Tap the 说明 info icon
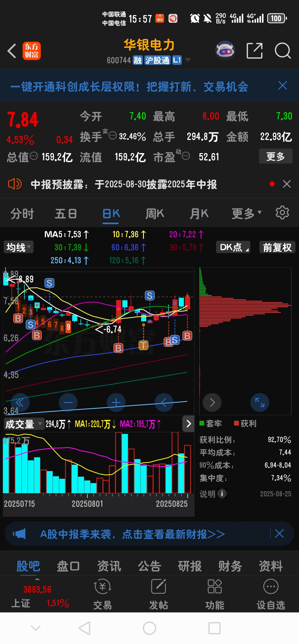Viewport: 299px width, 644px height. (222, 494)
